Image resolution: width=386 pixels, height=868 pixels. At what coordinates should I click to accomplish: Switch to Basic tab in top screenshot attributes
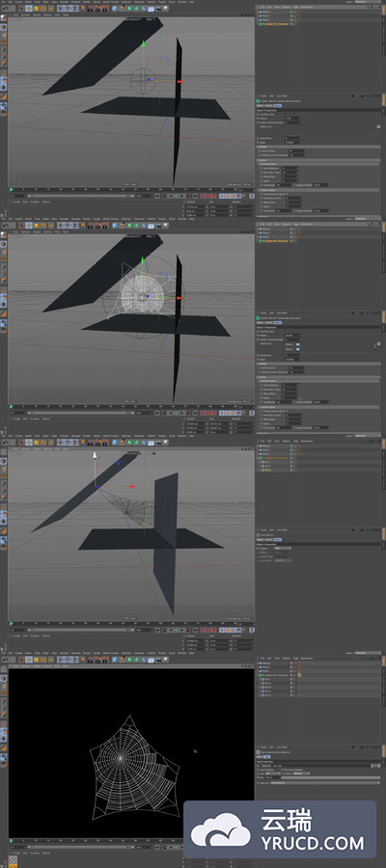pos(260,106)
